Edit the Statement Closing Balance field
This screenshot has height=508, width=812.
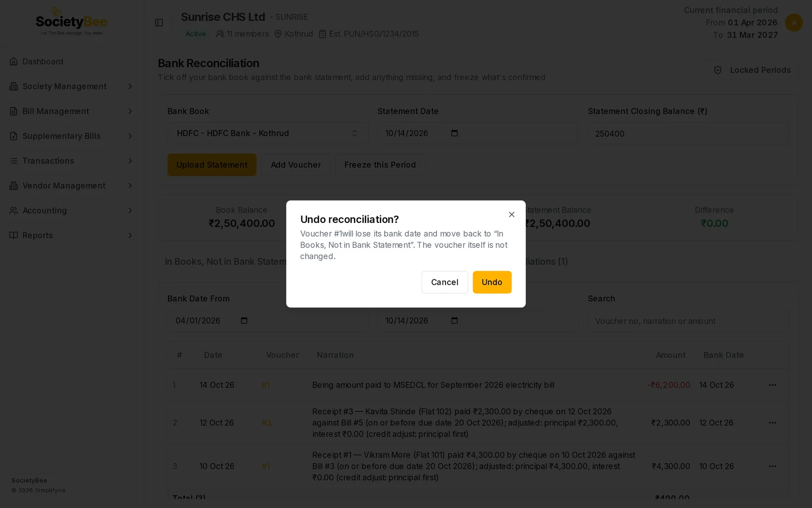(688, 134)
